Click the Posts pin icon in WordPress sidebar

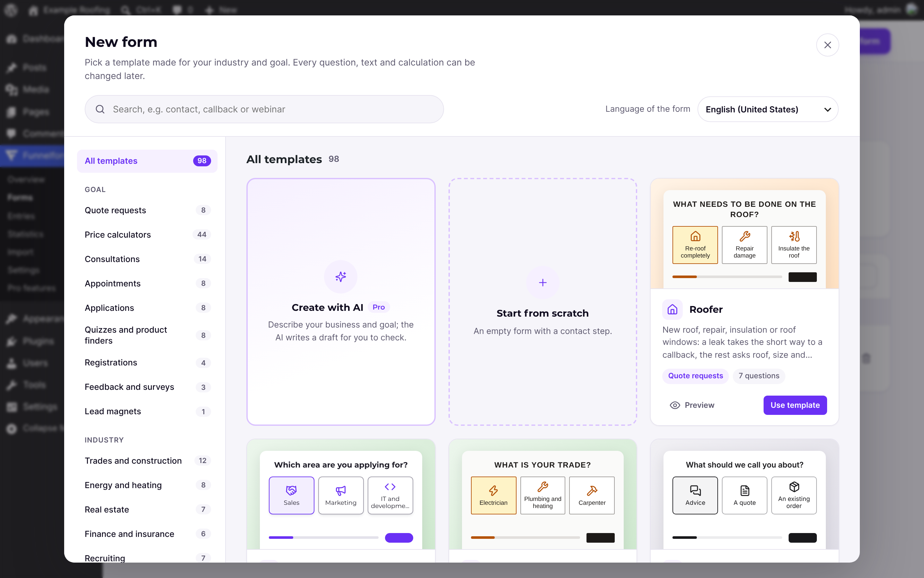pyautogui.click(x=12, y=68)
